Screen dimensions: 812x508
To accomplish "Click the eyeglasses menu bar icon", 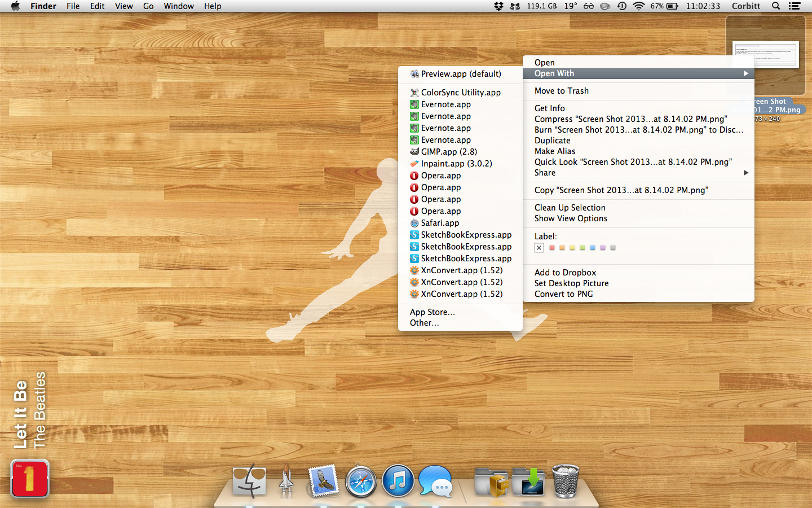I will (x=589, y=6).
